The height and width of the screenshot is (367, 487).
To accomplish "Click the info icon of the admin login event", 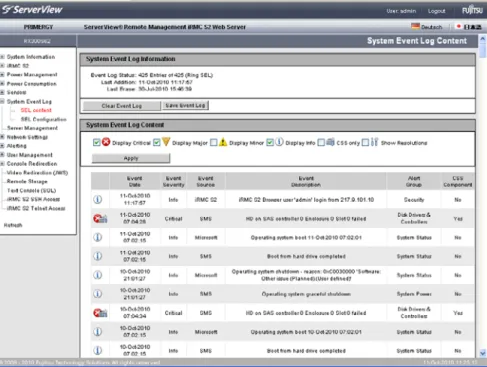I will [x=98, y=199].
